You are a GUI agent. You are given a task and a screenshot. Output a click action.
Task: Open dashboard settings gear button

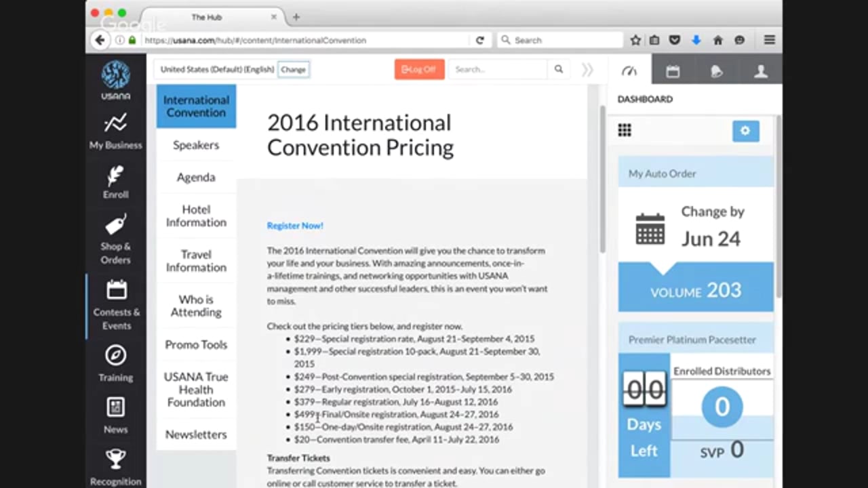coord(745,131)
